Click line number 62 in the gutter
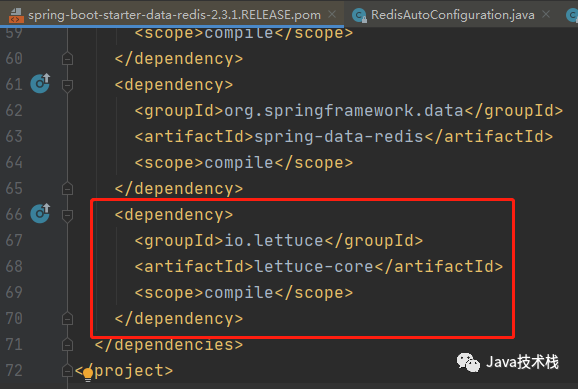The height and width of the screenshot is (389, 578). tap(14, 111)
